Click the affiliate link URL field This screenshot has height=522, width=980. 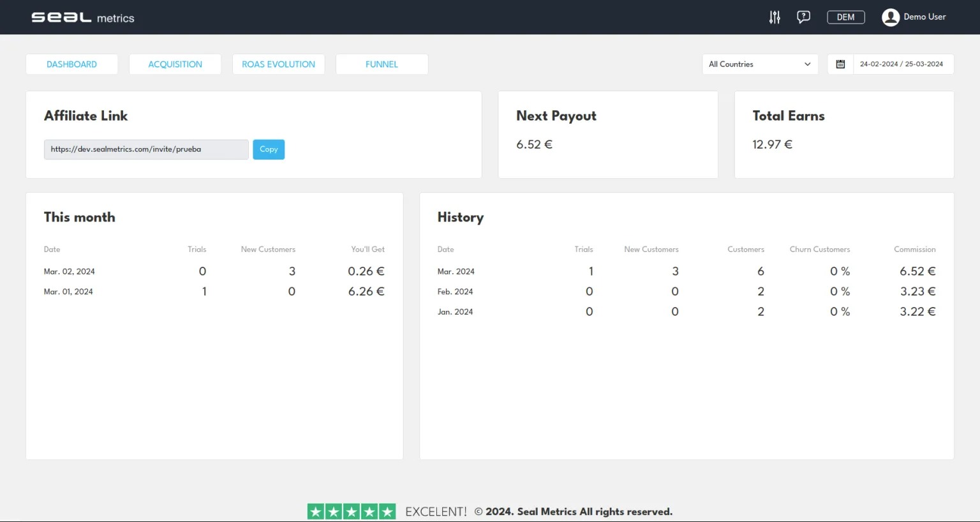tap(145, 149)
